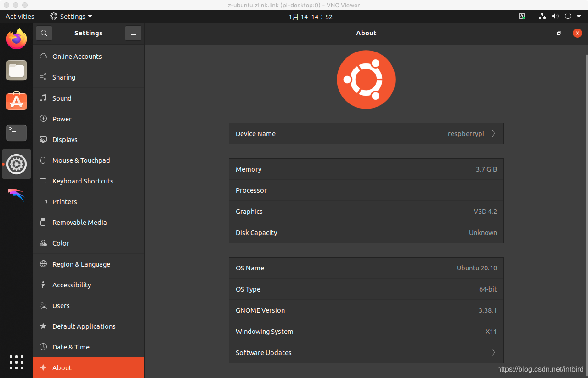Image resolution: width=588 pixels, height=378 pixels.
Task: Go to the Power panel
Action: (89, 119)
